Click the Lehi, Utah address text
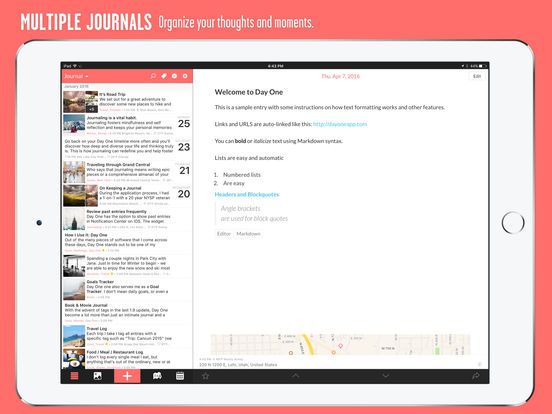The height and width of the screenshot is (414, 552). [238, 365]
